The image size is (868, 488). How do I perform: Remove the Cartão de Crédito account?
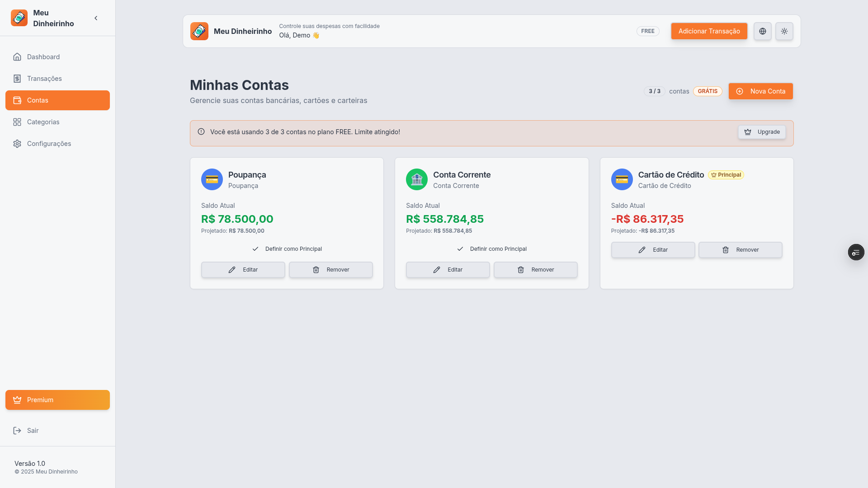point(740,250)
